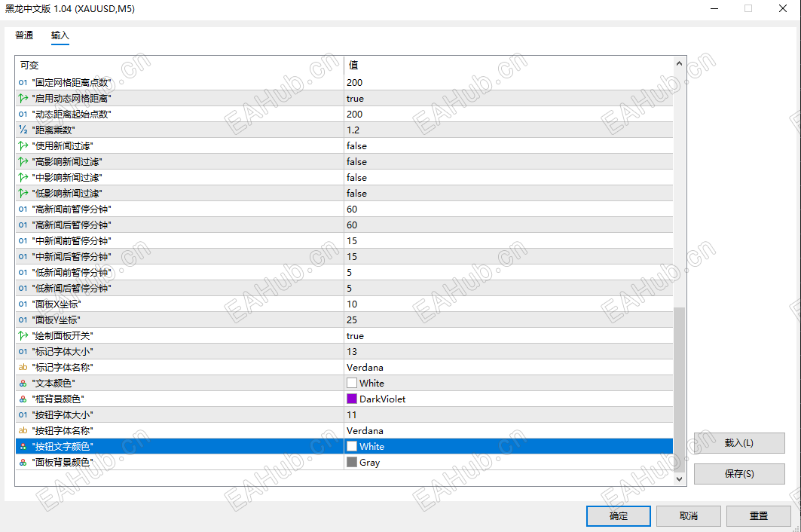This screenshot has height=532, width=801.
Task: Click the integer icon beside "标记字体大小"
Action: 23,352
